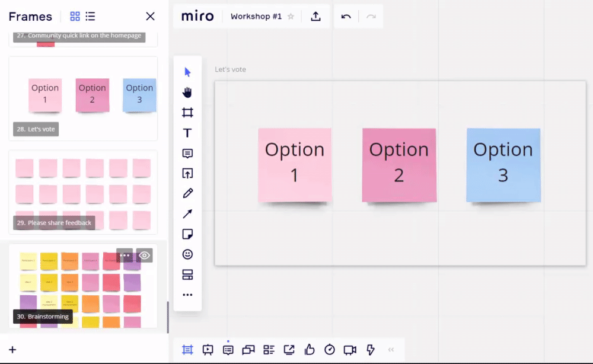Collapse the bottom toolbar with the chevrons
The width and height of the screenshot is (593, 364).
coord(391,350)
